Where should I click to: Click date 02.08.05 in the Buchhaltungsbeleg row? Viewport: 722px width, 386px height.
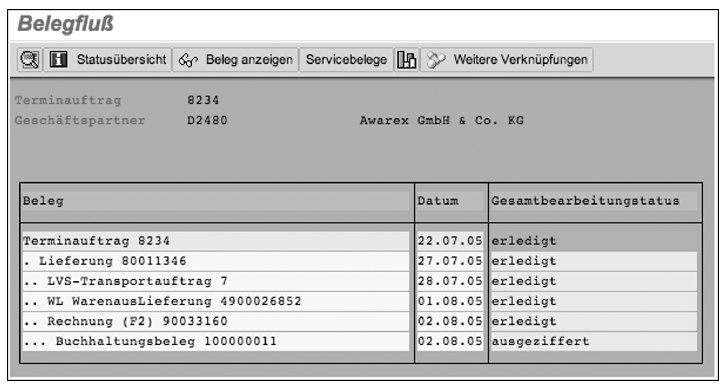pos(450,341)
